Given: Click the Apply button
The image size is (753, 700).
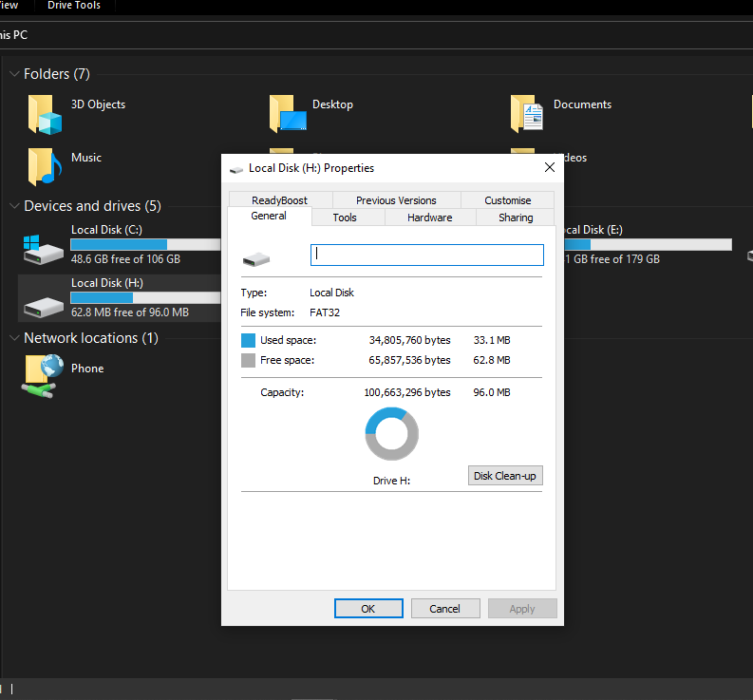Looking at the screenshot, I should point(522,609).
